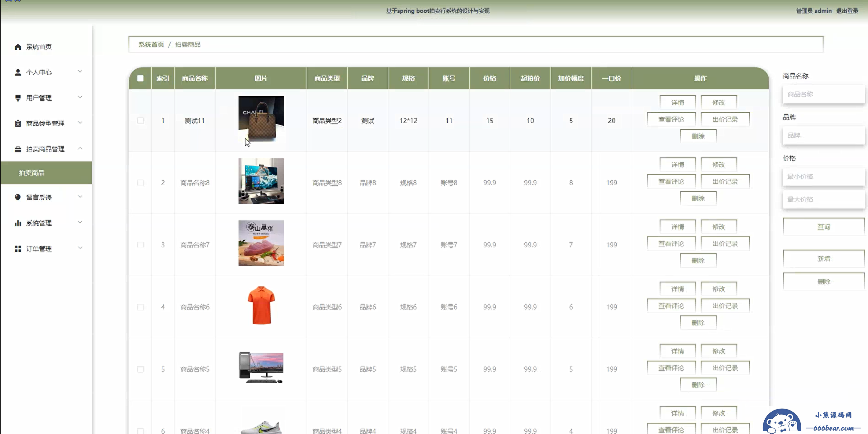Viewport: 868px width, 434px height.
Task: Click 详情 for row 商品名称4
Action: (677, 413)
